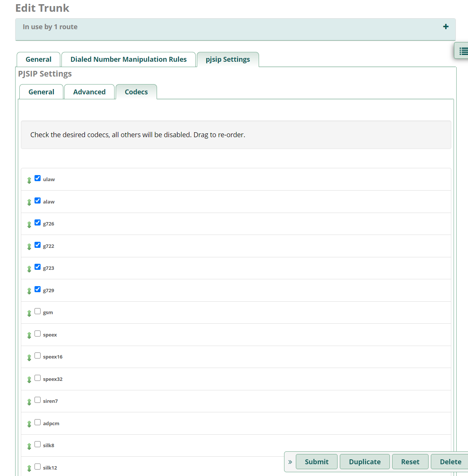
Task: Uncheck the alaw codec checkbox
Action: (x=38, y=200)
